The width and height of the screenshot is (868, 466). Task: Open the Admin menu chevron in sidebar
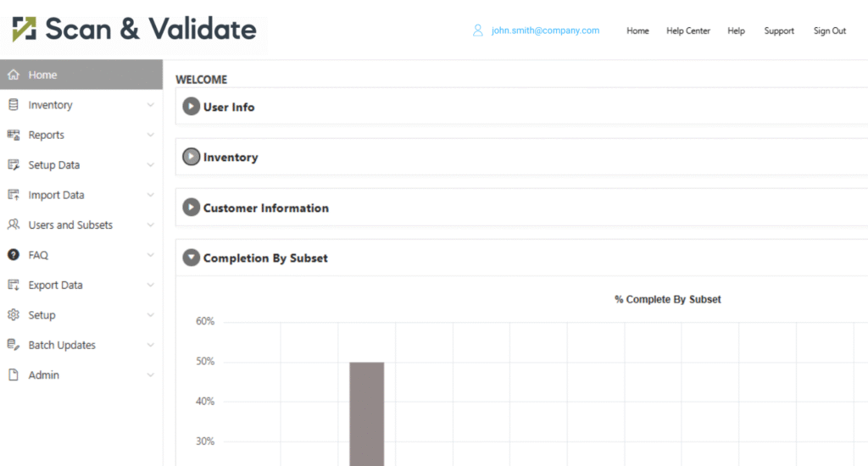[150, 375]
